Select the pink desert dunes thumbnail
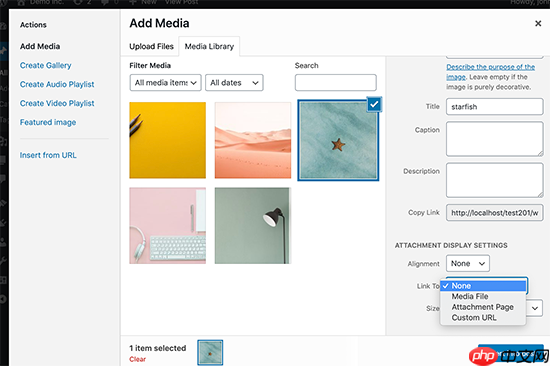 pos(253,140)
